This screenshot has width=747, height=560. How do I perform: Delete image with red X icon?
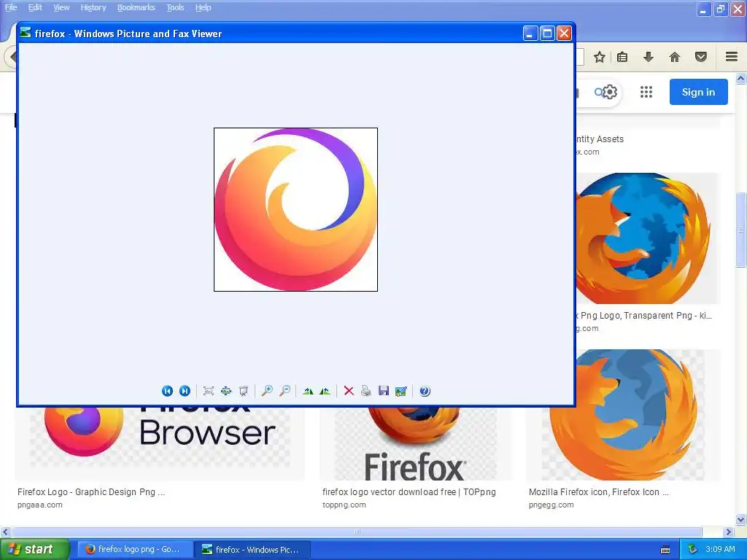[349, 391]
